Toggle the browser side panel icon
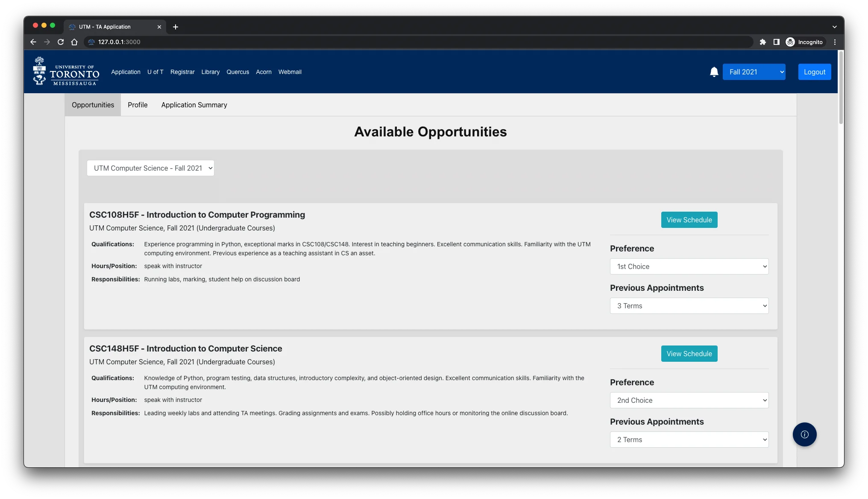The width and height of the screenshot is (868, 499). point(776,42)
